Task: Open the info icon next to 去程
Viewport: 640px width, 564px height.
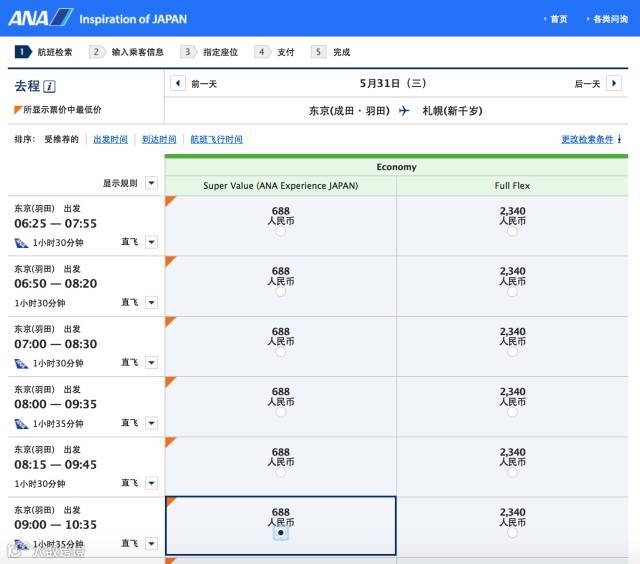Action: pyautogui.click(x=49, y=87)
